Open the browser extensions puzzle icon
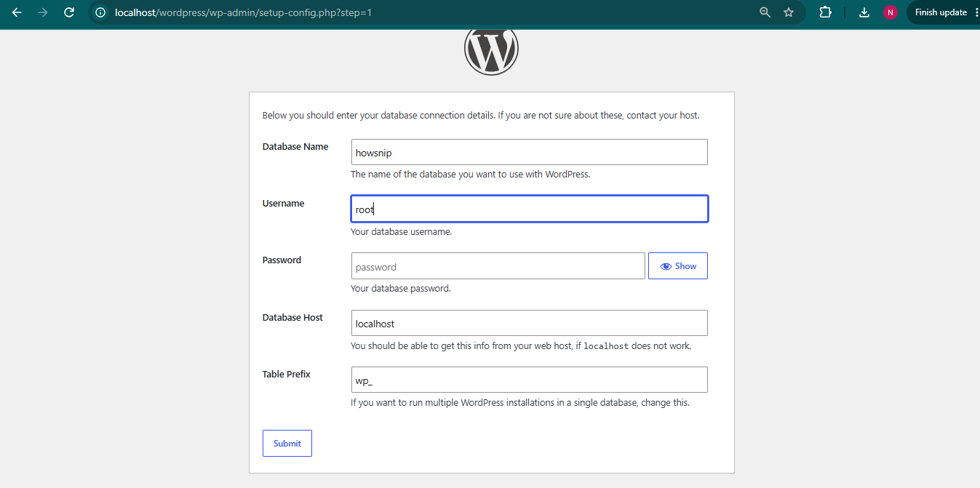Image resolution: width=980 pixels, height=488 pixels. 825,12
